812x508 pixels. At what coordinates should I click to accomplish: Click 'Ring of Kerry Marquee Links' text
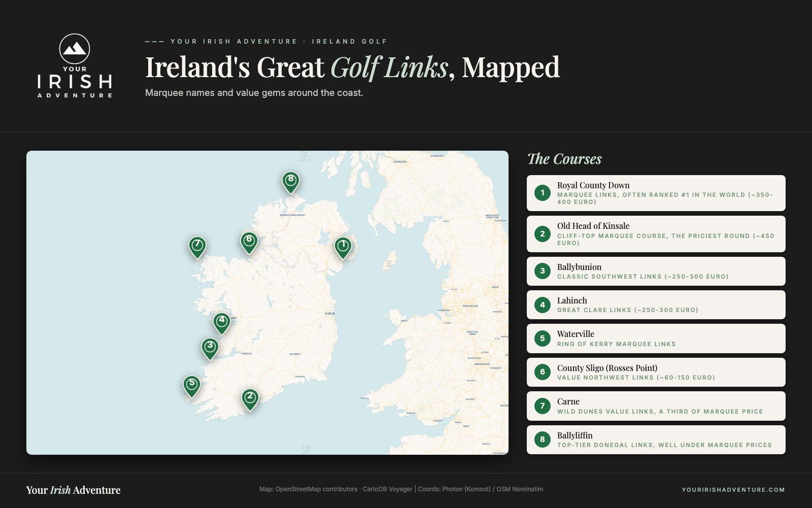tap(617, 344)
